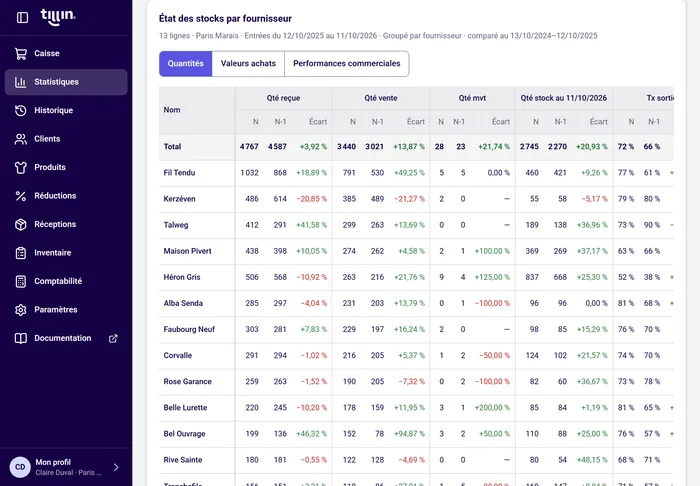This screenshot has width=700, height=486.
Task: Click the Réceptions box icon
Action: point(21,224)
